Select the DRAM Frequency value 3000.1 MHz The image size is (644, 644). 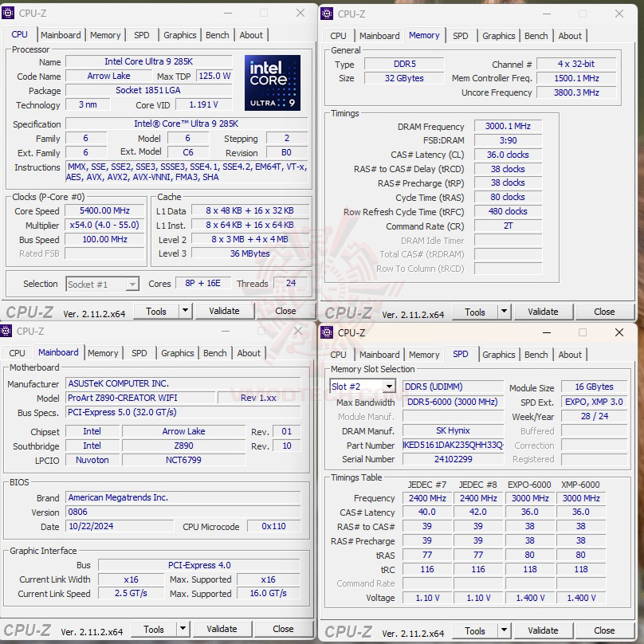[508, 126]
